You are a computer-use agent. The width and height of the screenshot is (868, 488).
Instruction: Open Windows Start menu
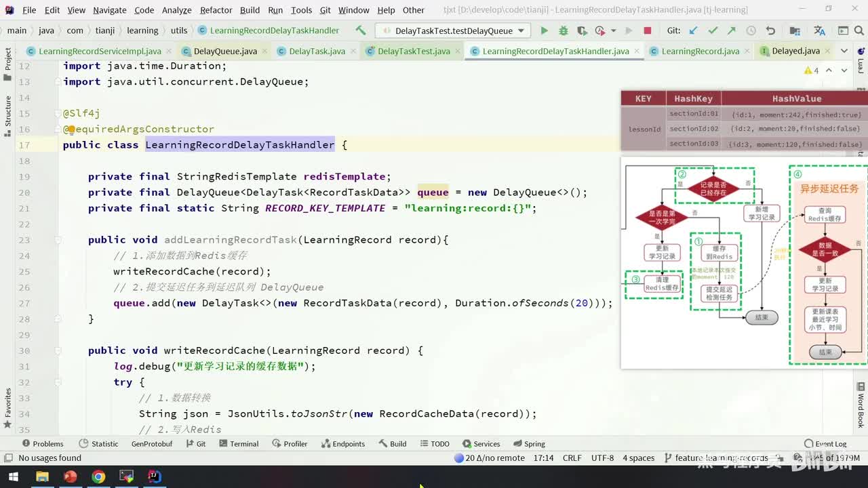(x=13, y=476)
